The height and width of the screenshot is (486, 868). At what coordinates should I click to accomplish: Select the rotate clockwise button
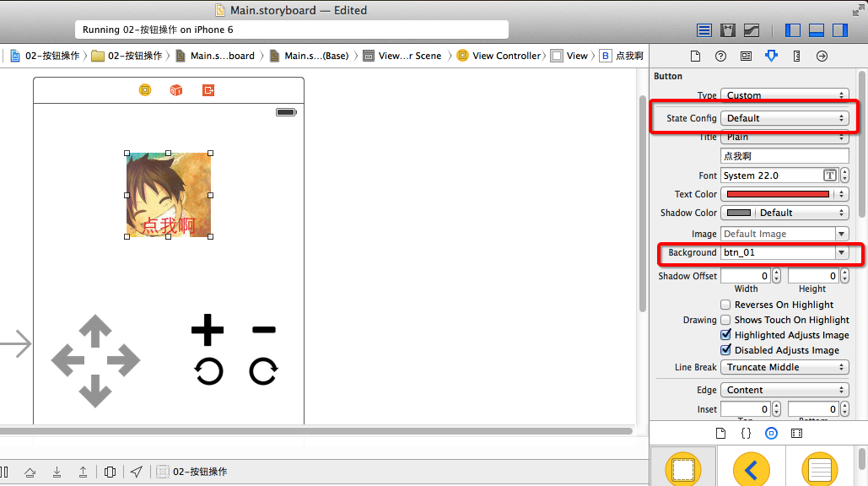(x=263, y=371)
